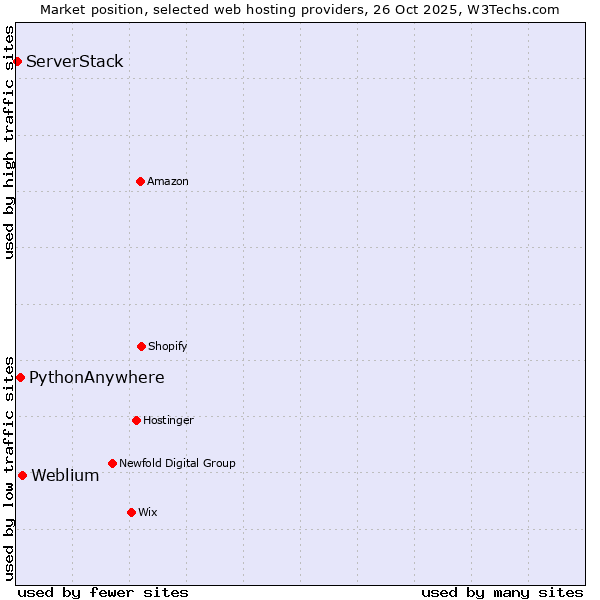The width and height of the screenshot is (600, 600).
Task: Select the Shopify red diamond marker
Action: tap(141, 346)
